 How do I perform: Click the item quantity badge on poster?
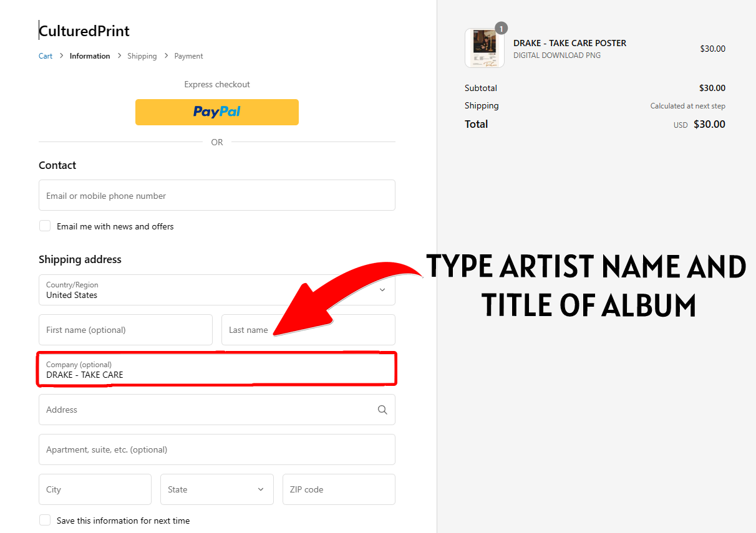[501, 29]
